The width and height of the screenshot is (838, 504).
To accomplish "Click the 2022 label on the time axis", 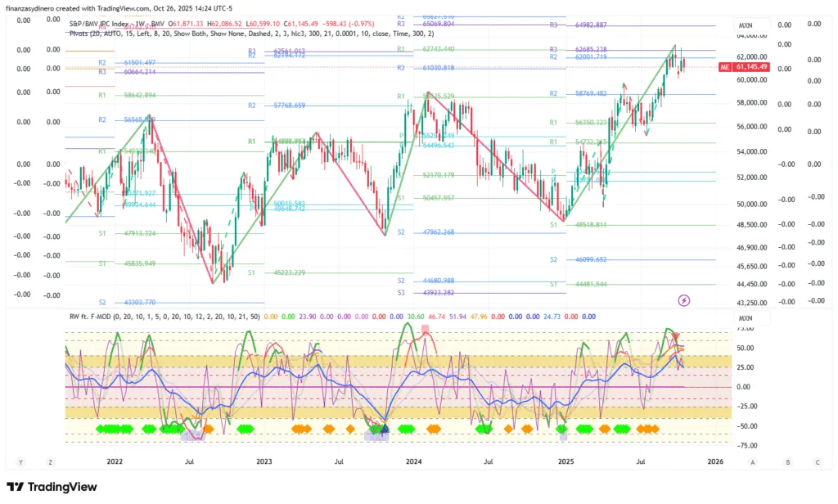I will tap(115, 462).
